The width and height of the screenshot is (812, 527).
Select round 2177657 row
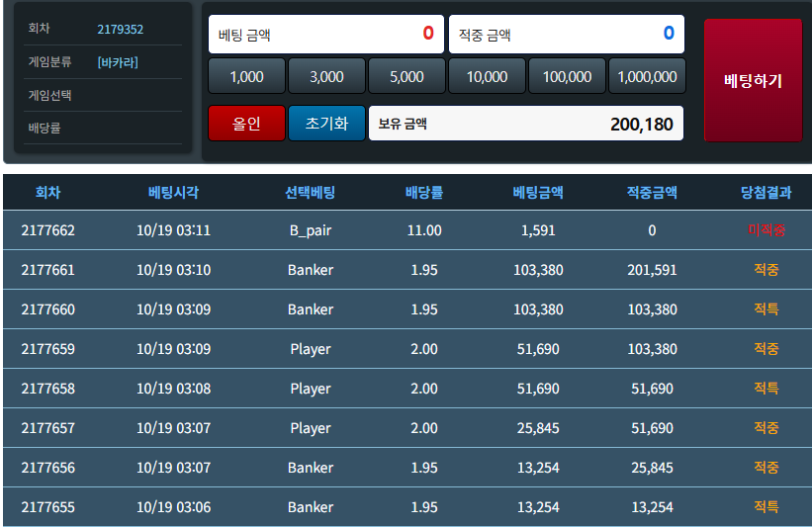click(x=407, y=428)
